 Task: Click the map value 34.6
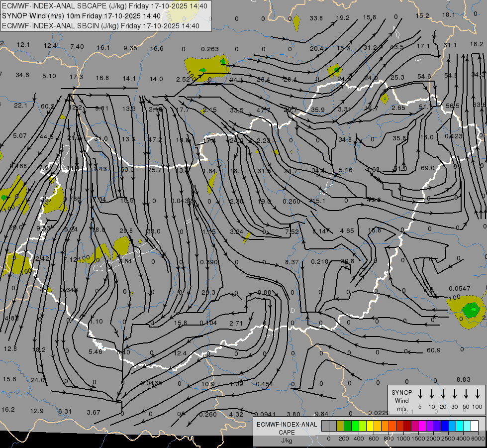(x=22, y=75)
